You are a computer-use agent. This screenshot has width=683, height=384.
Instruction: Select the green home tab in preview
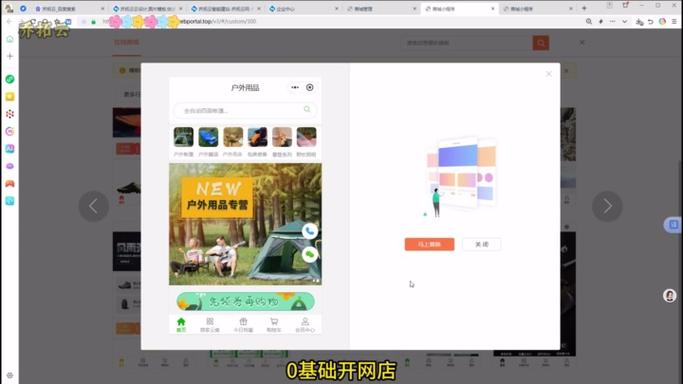click(181, 325)
